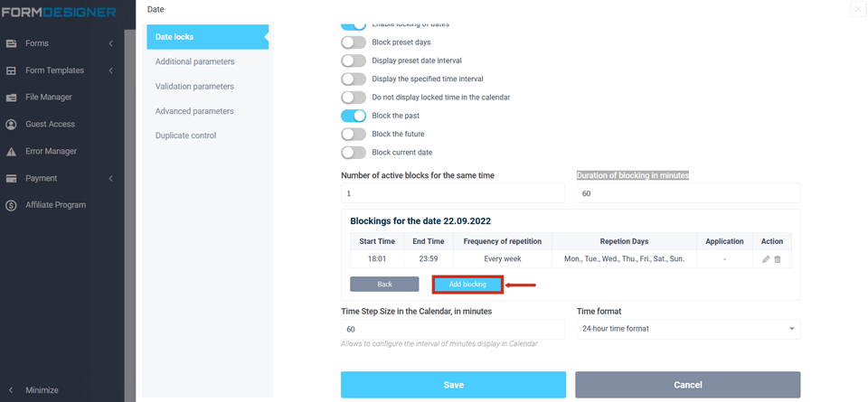Click the Time Step Size input field
The width and height of the screenshot is (868, 402).
click(x=452, y=329)
